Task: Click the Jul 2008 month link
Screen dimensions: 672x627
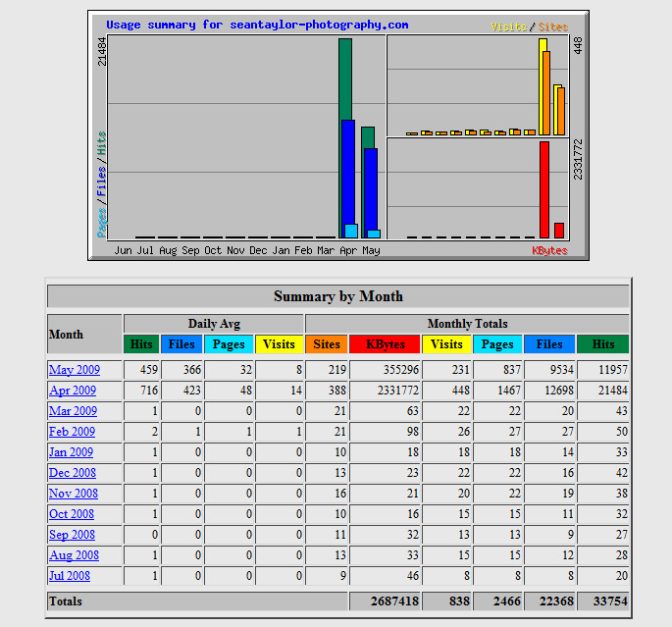Action: click(71, 576)
